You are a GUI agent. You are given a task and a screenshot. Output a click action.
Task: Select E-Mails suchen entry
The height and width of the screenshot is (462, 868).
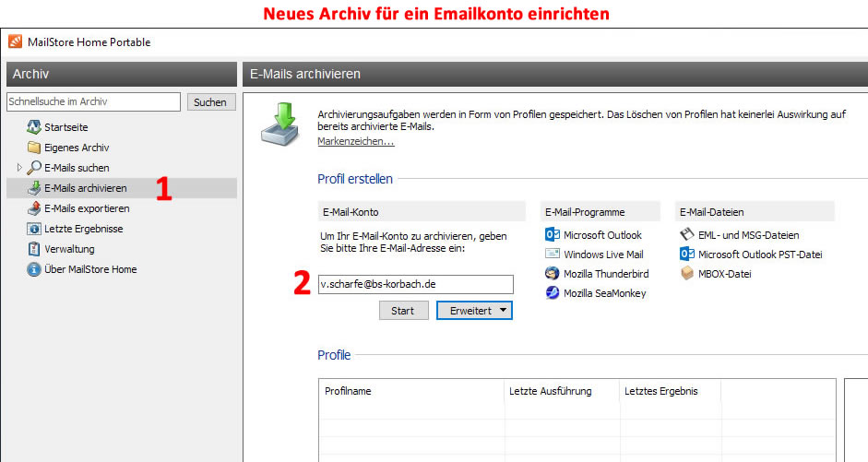[77, 168]
